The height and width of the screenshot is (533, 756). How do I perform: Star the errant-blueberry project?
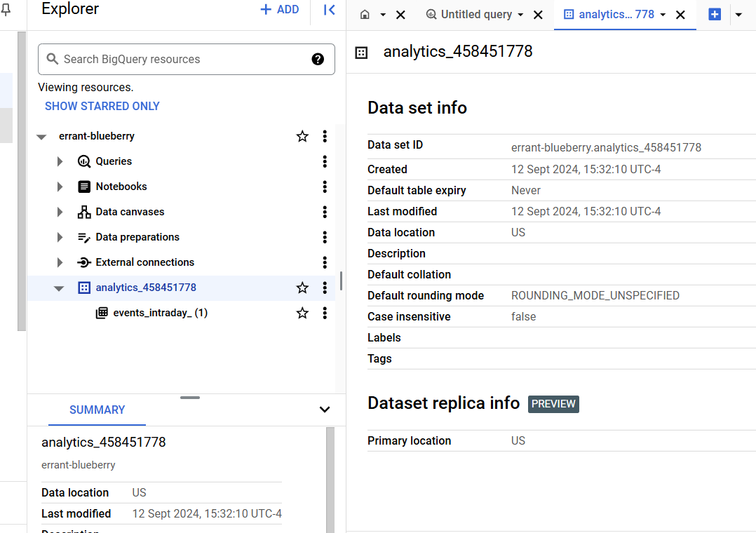pos(302,137)
